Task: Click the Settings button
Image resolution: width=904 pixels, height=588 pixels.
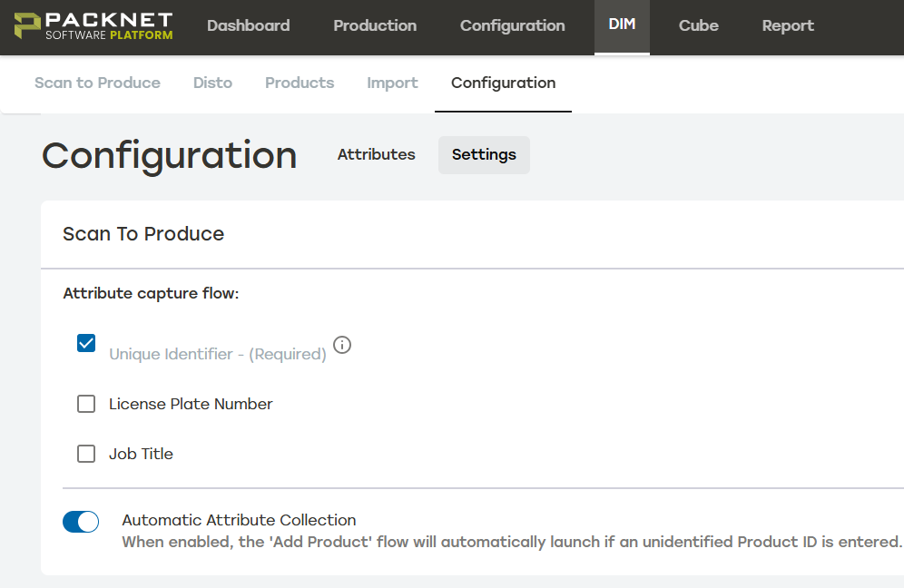Action: 484,154
